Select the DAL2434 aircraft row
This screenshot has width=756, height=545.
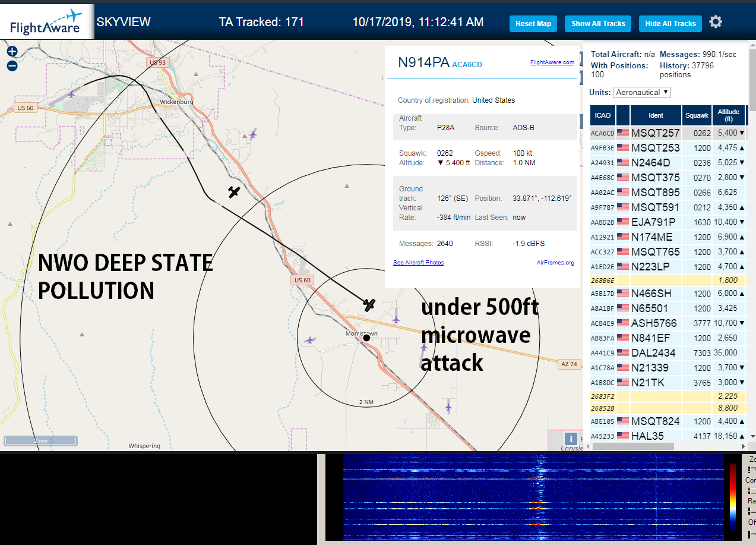point(668,353)
